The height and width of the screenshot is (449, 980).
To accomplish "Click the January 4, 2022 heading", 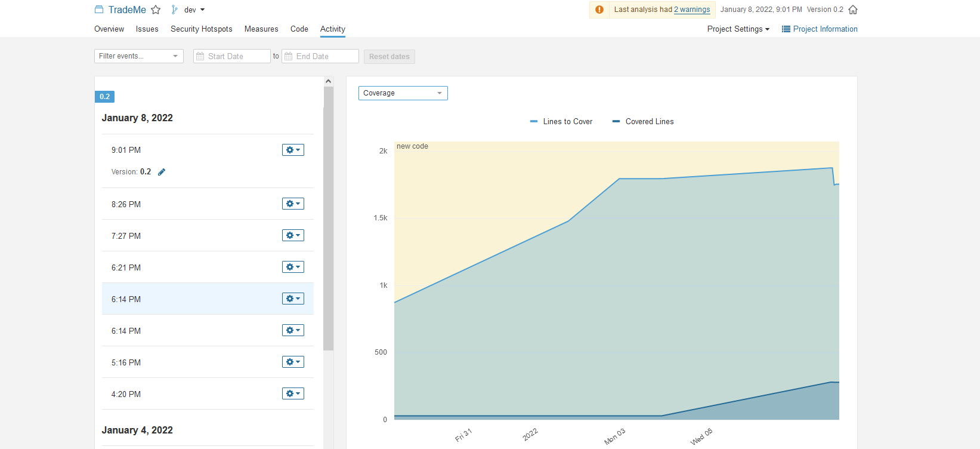I will 137,430.
